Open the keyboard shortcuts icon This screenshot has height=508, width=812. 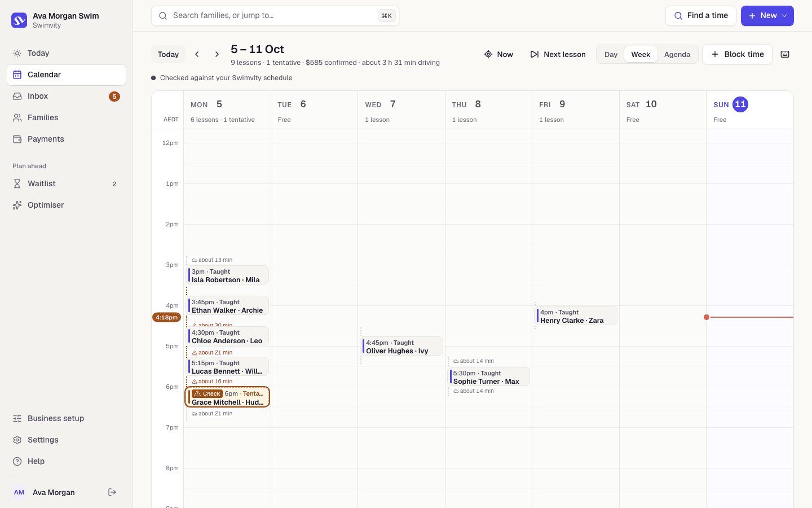coord(785,54)
